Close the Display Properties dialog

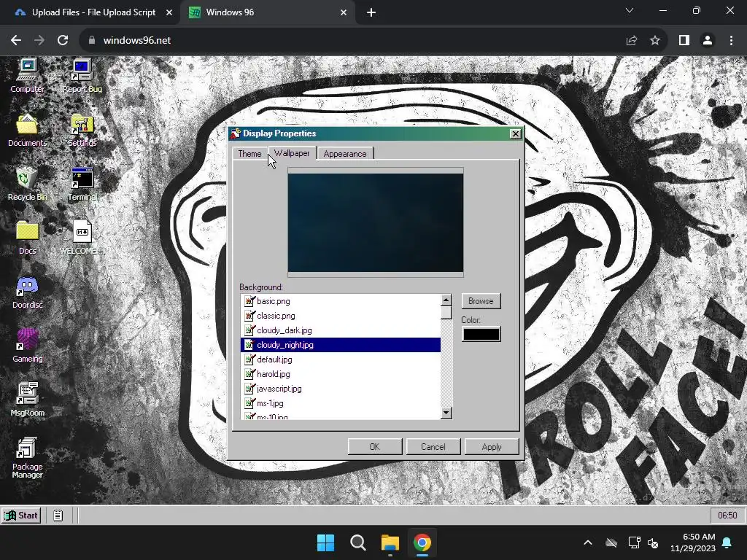click(516, 134)
